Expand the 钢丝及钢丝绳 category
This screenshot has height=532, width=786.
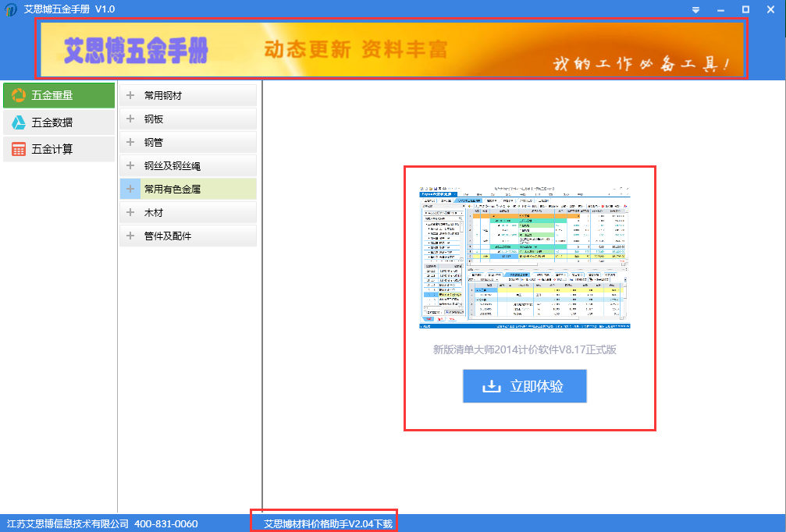click(172, 166)
